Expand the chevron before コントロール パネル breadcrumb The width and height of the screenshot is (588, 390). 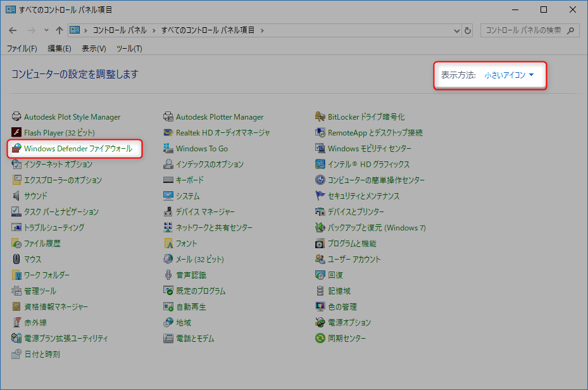coord(85,30)
